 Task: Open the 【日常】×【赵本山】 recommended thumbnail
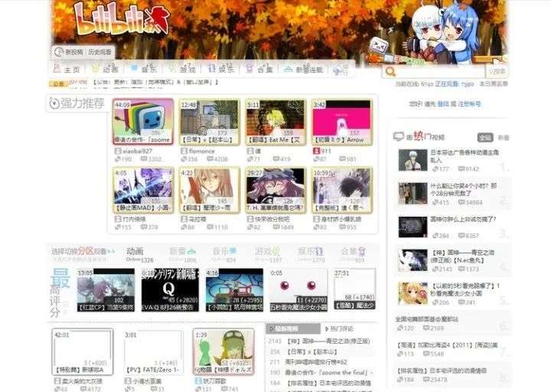pos(209,122)
